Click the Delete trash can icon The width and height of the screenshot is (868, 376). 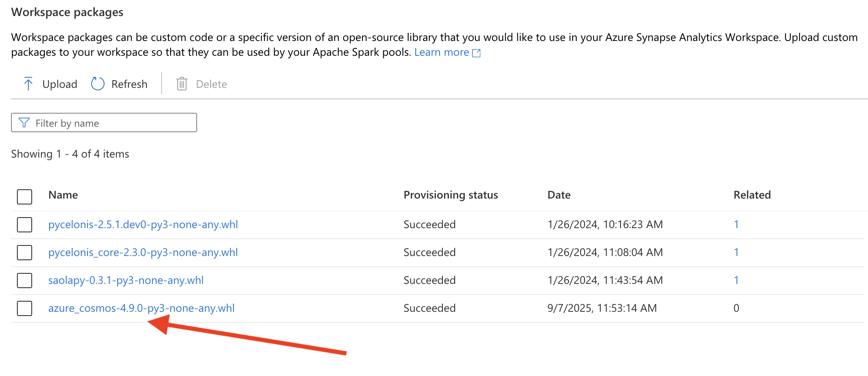coord(182,84)
